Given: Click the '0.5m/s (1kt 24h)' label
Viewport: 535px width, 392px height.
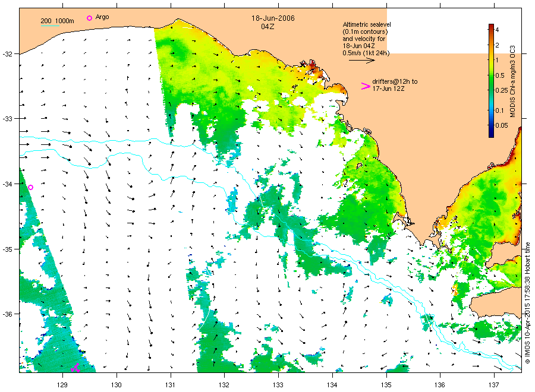Looking at the screenshot, I should pyautogui.click(x=366, y=53).
